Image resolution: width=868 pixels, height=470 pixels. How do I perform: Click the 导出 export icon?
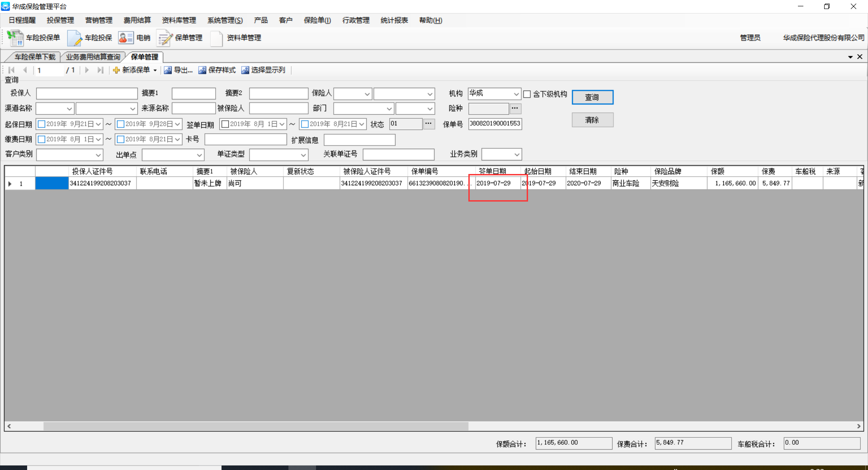click(168, 70)
